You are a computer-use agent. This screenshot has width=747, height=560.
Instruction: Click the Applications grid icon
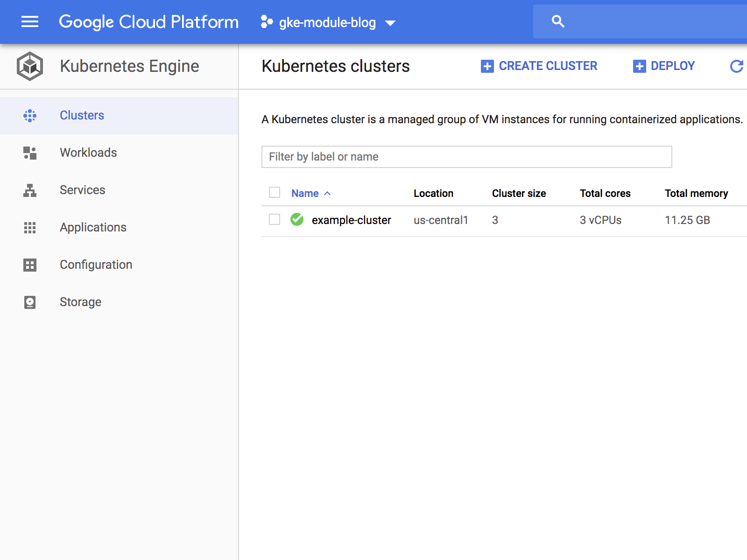coord(30,228)
